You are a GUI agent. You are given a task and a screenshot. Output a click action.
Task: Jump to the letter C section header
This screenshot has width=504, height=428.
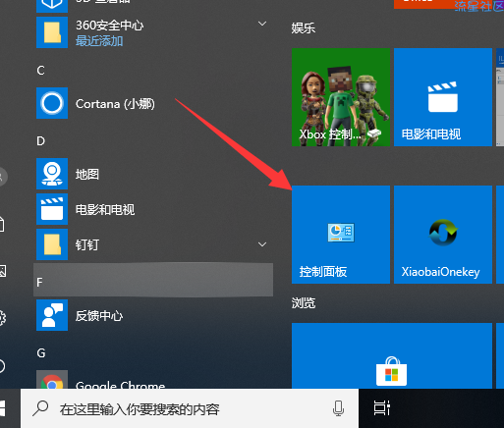click(40, 70)
